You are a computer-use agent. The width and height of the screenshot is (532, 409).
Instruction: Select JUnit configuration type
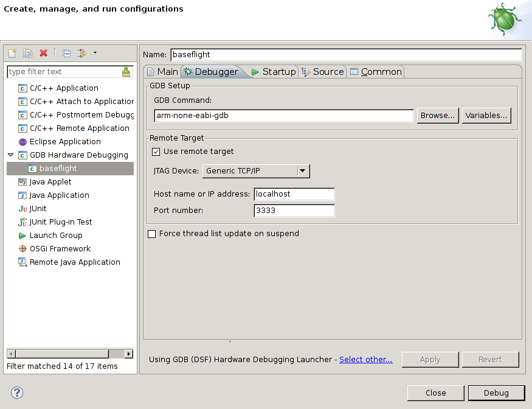click(x=38, y=209)
